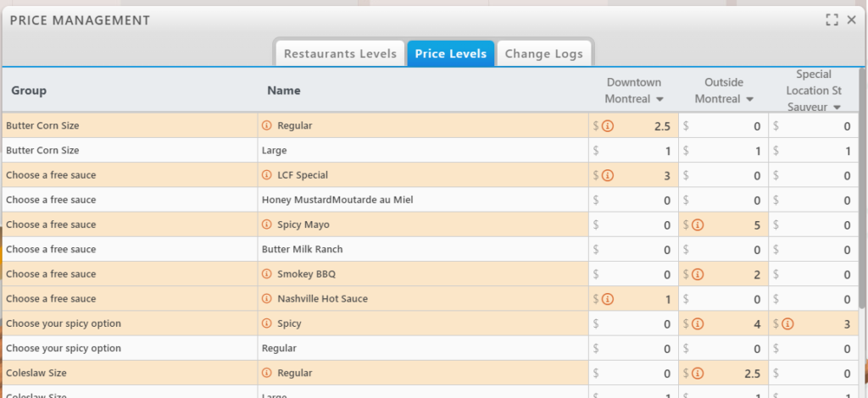Open Special Location St Sauveur dropdown

[x=837, y=108]
